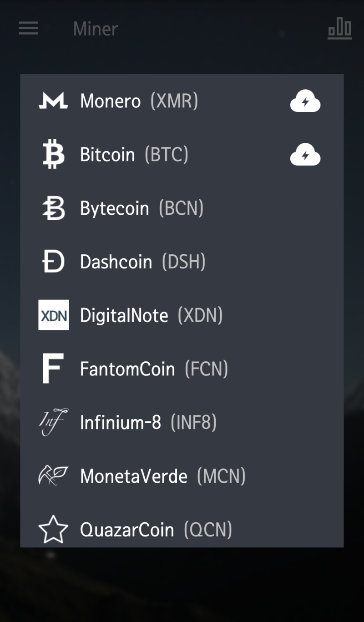Choose Bytecoin (BCN) in the dropdown list
The image size is (364, 622).
click(182, 208)
